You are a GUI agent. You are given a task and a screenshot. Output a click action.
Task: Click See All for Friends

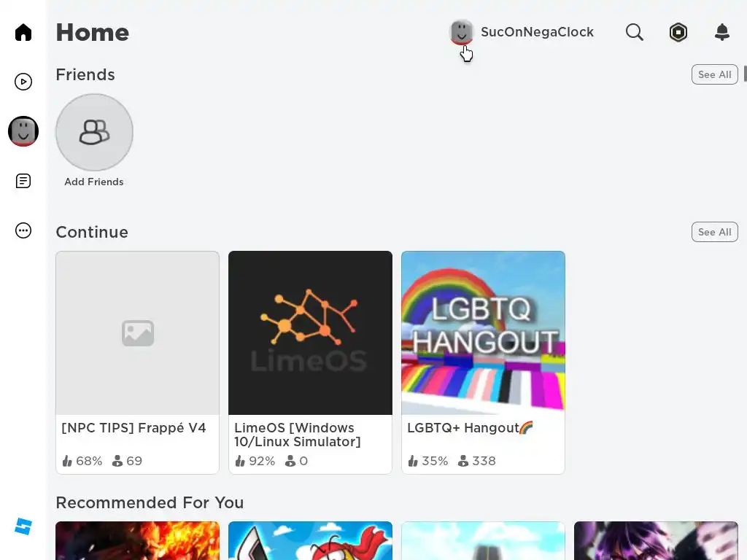715,74
